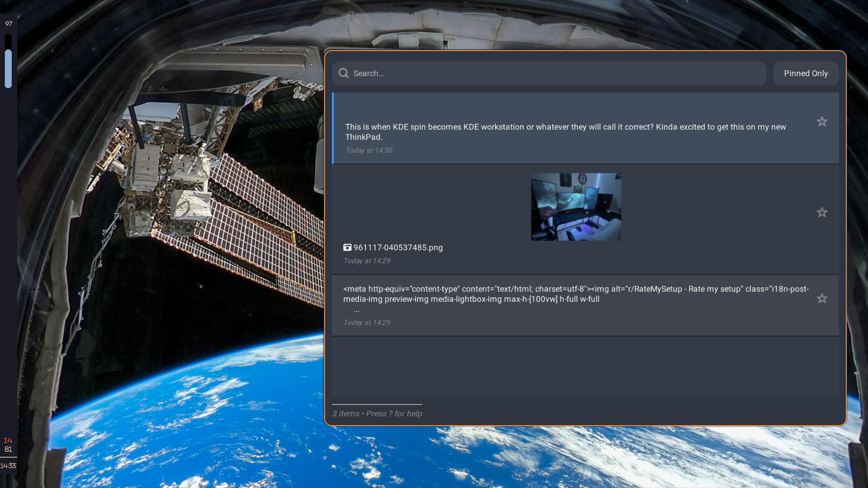
Task: Open the desk setup image thumbnail
Action: (576, 206)
